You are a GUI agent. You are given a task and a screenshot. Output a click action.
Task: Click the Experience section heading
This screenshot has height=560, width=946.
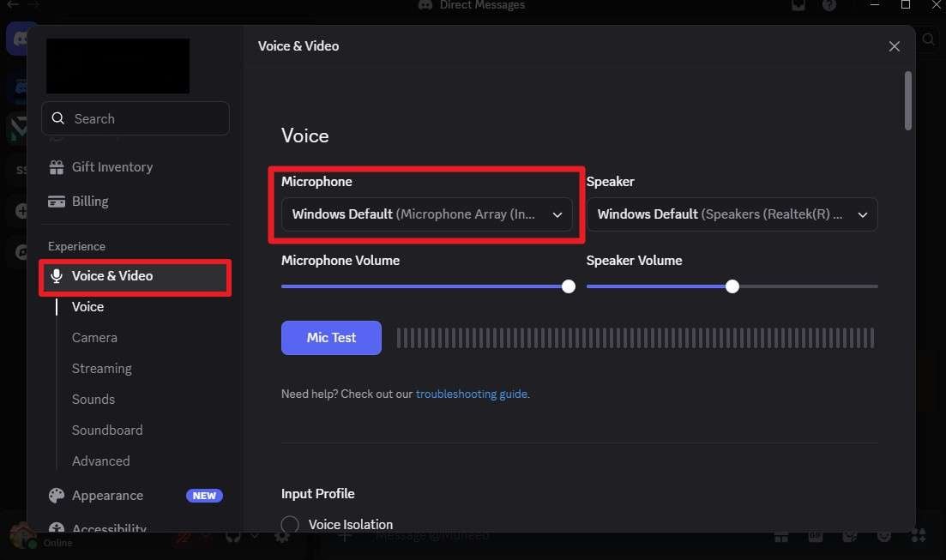76,246
